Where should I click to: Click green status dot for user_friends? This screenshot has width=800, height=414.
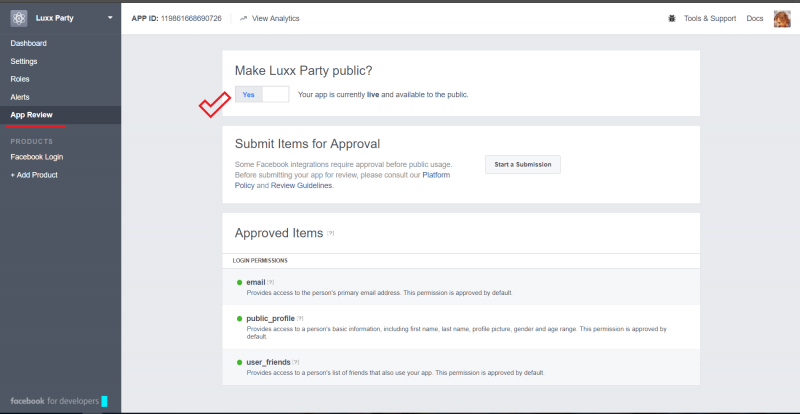pyautogui.click(x=239, y=362)
